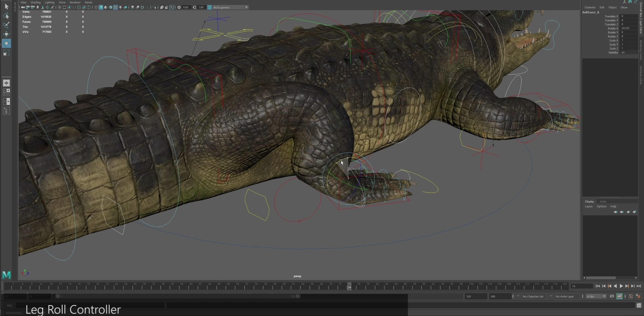Click the last layer-editor icon (create layer from selected)

pyautogui.click(x=634, y=212)
